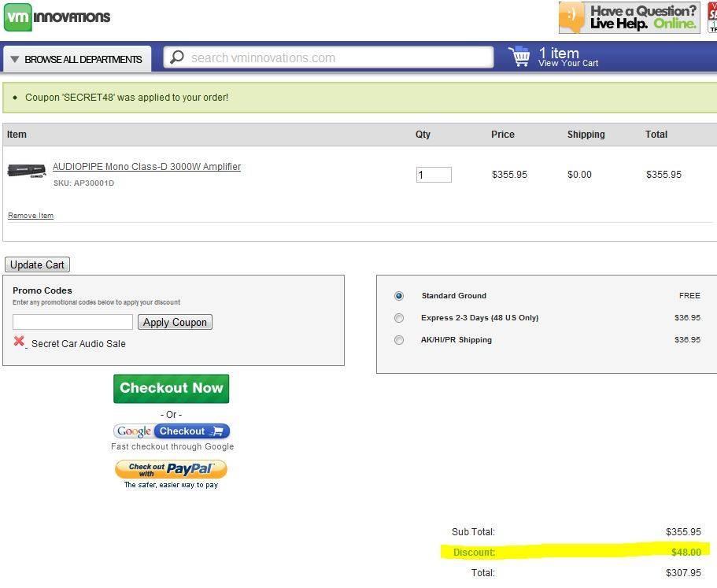Click the SKU: AP30001D text

83,183
